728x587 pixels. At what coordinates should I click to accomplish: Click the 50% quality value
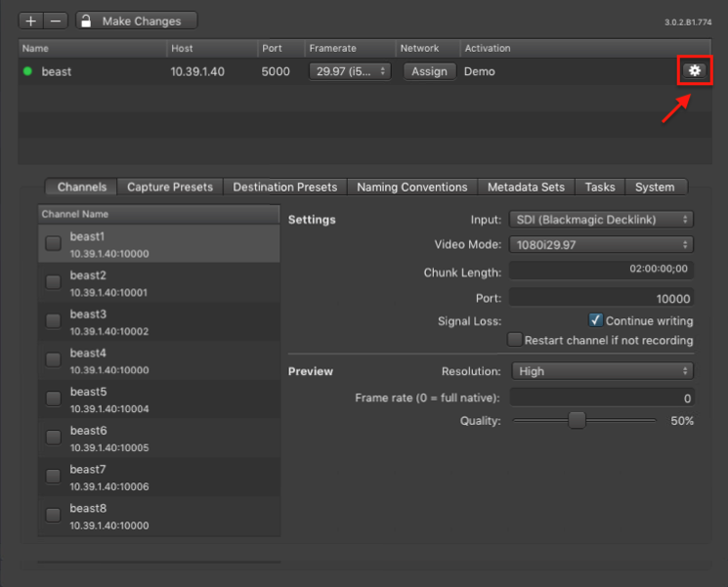(682, 421)
